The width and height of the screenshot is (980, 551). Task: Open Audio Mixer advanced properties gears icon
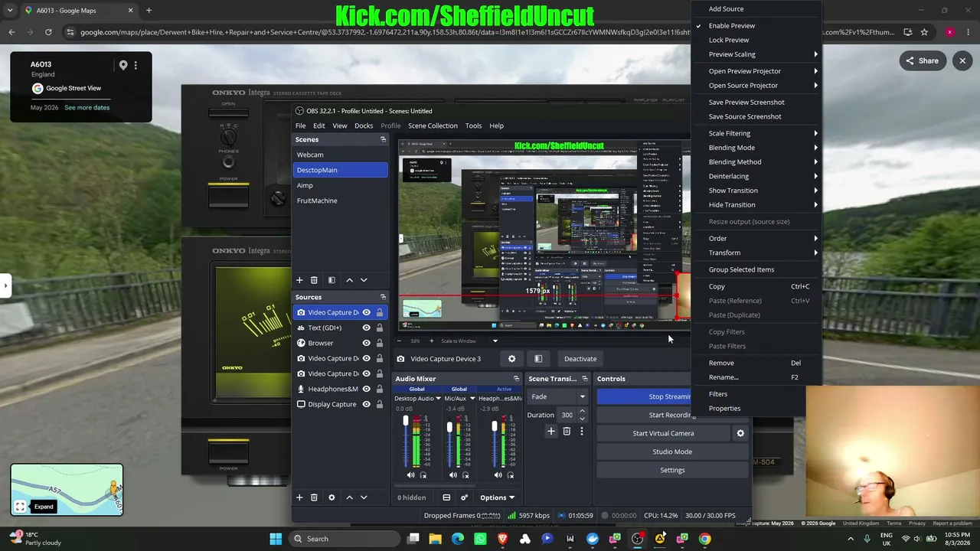click(x=464, y=497)
